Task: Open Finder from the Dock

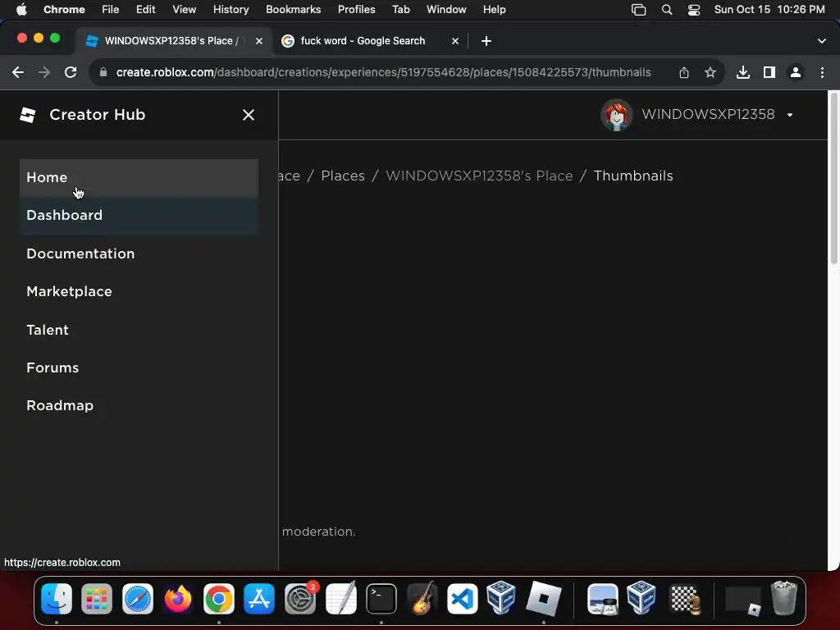Action: coord(57,598)
